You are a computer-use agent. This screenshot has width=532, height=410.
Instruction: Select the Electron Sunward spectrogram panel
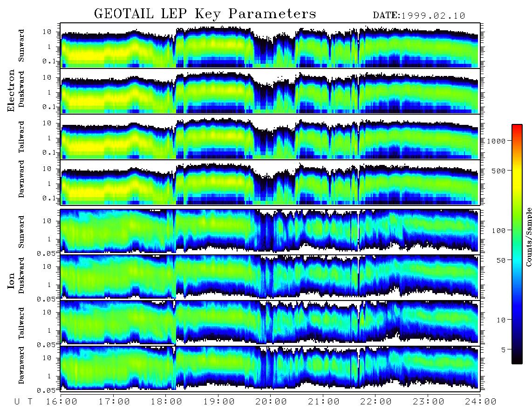coord(270,46)
